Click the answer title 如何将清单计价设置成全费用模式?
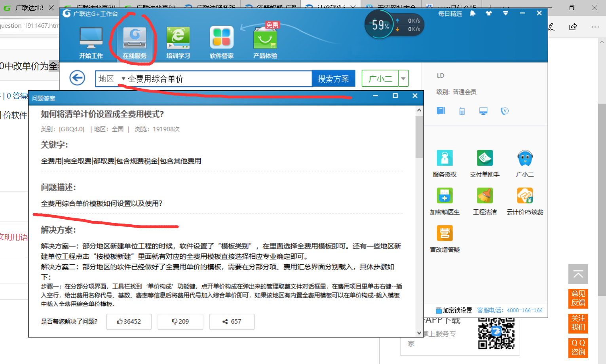The height and width of the screenshot is (364, 606). pos(103,114)
